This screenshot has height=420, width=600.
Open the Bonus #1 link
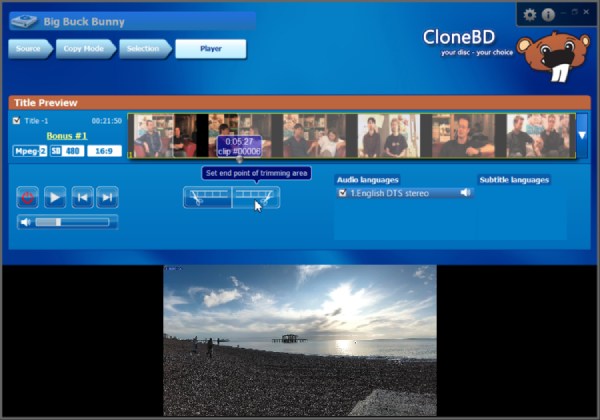coord(67,136)
